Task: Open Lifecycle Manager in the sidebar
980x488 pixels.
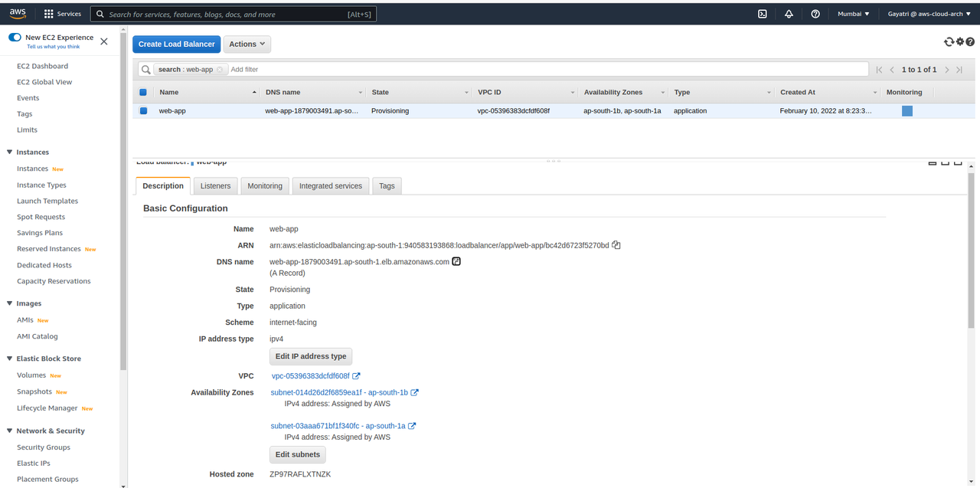Action: pos(47,408)
